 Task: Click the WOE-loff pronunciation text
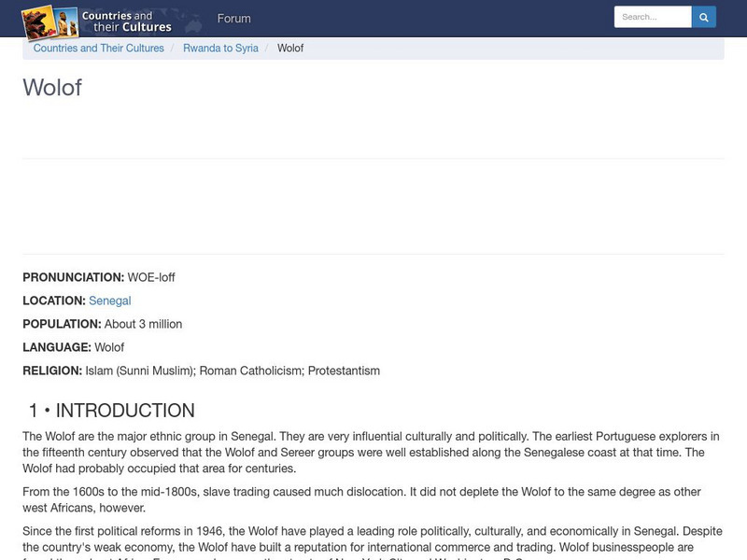tap(151, 277)
